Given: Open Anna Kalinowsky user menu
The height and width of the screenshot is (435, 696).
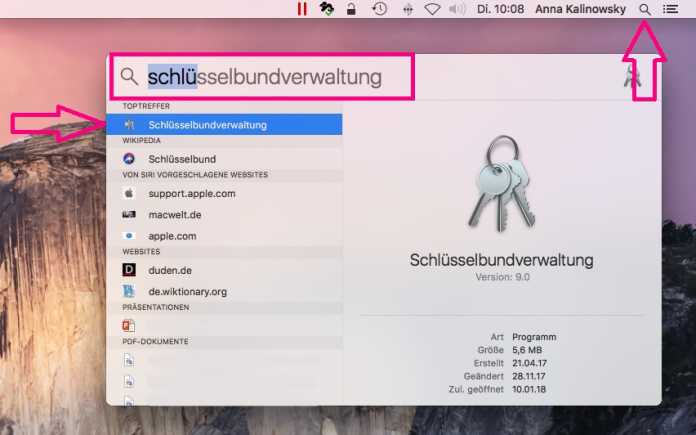Looking at the screenshot, I should (x=581, y=9).
